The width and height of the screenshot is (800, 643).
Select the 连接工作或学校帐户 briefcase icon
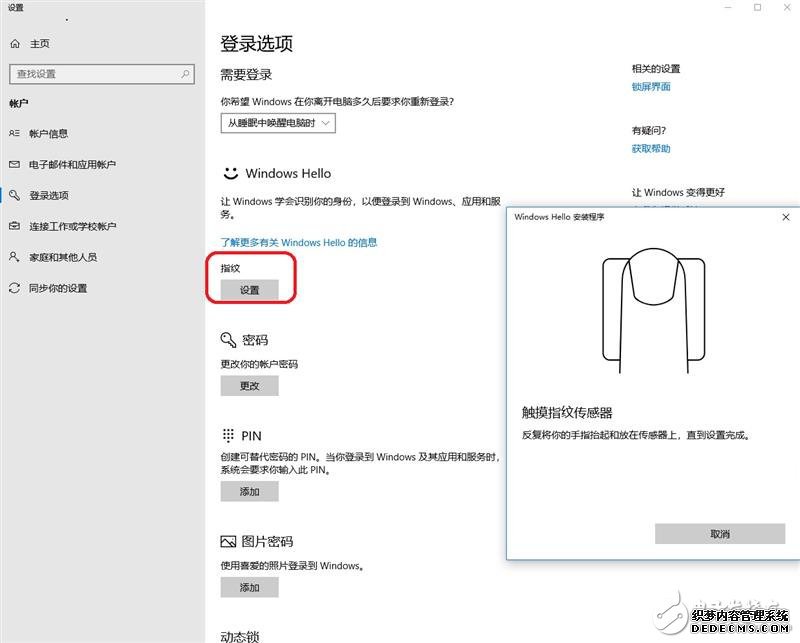[14, 226]
